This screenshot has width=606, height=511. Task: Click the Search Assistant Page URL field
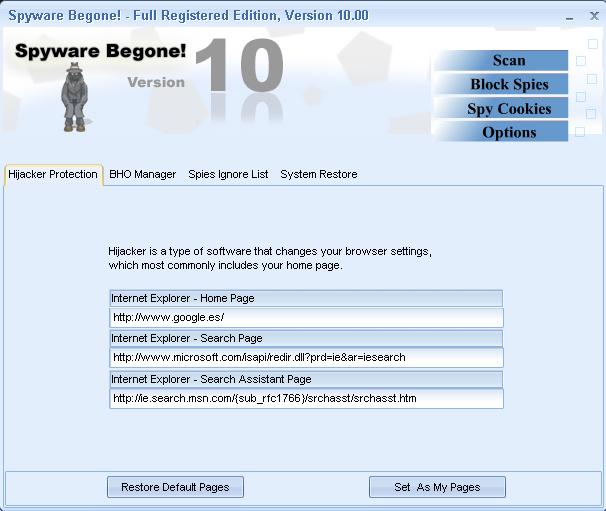point(306,399)
